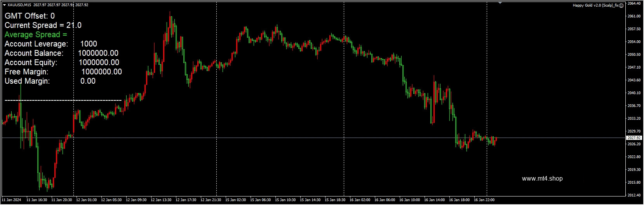Click the 12 Jan 13:30 time axis label
Viewport: 644px width, 205px height.
tap(162, 200)
